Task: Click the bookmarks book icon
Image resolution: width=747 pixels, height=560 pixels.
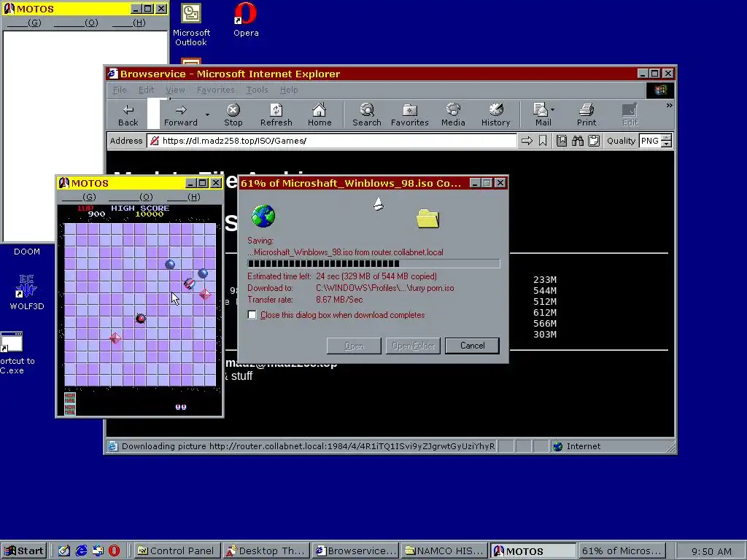Action: coord(562,141)
